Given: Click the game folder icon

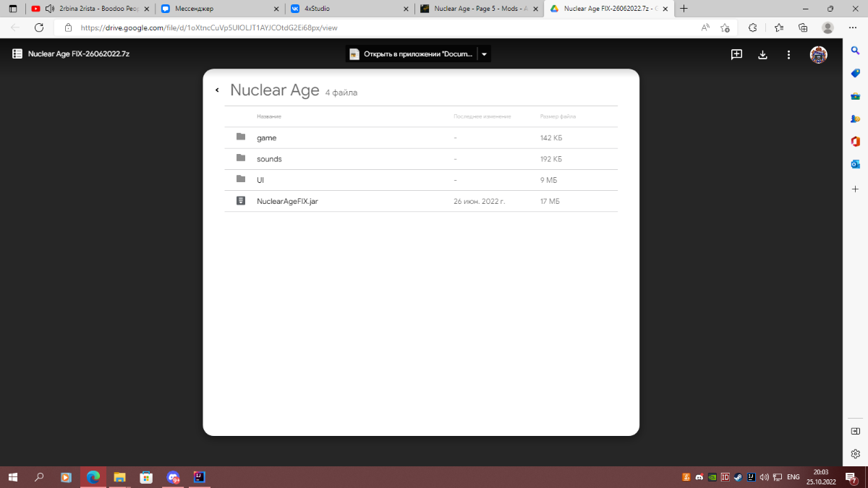Looking at the screenshot, I should pyautogui.click(x=241, y=137).
